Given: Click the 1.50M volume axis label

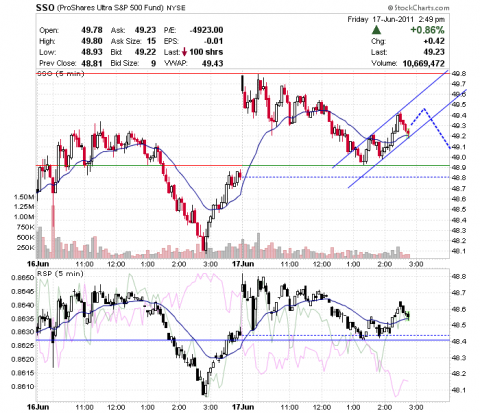Looking at the screenshot, I should coord(24,197).
